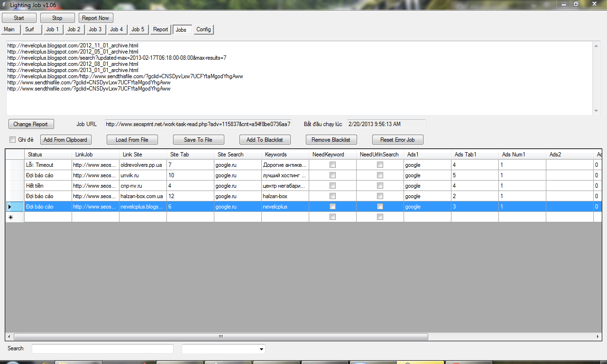Viewport: 607px width, 364px height.
Task: Click the Site Tab column header
Action: [190, 155]
